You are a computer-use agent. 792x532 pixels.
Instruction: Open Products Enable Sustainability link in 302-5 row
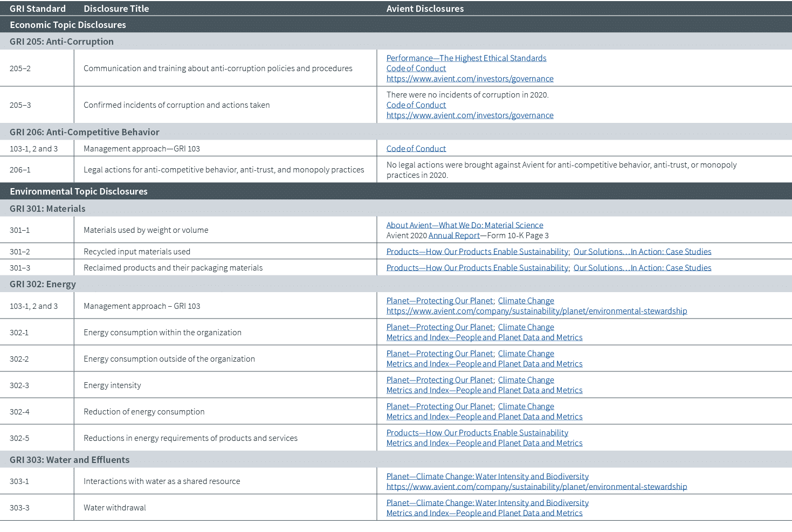(477, 433)
